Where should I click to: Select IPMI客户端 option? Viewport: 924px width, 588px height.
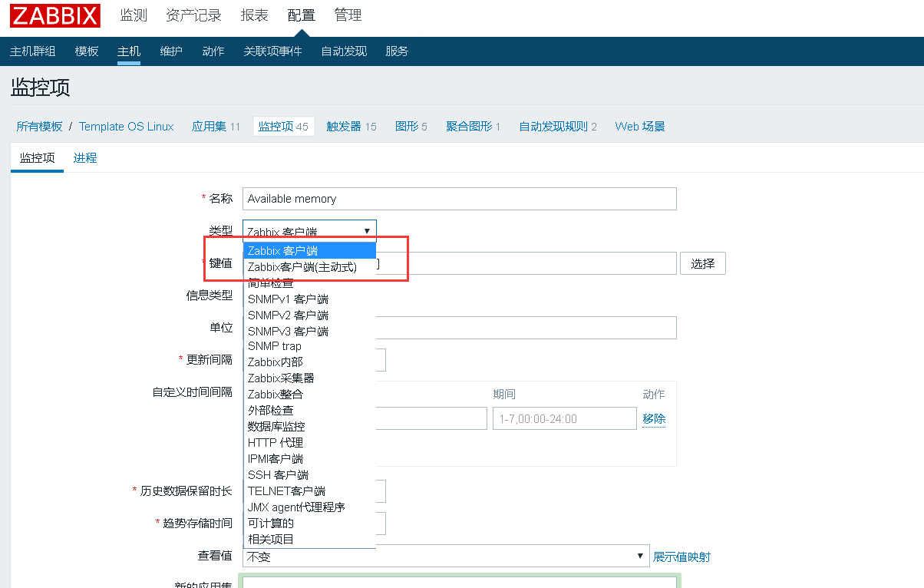point(309,458)
